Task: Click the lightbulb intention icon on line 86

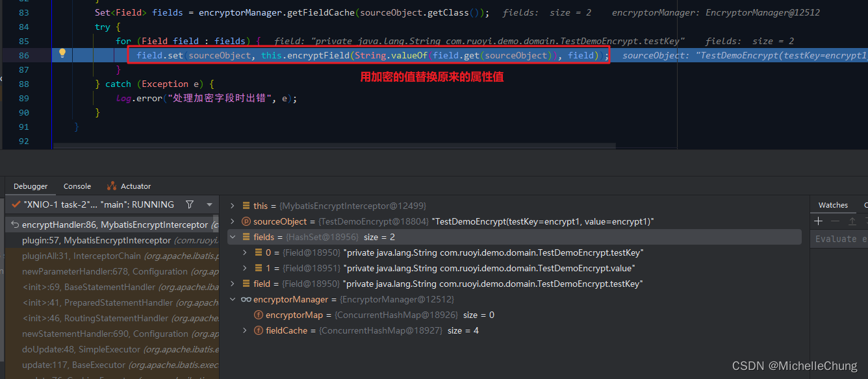Action: point(63,54)
